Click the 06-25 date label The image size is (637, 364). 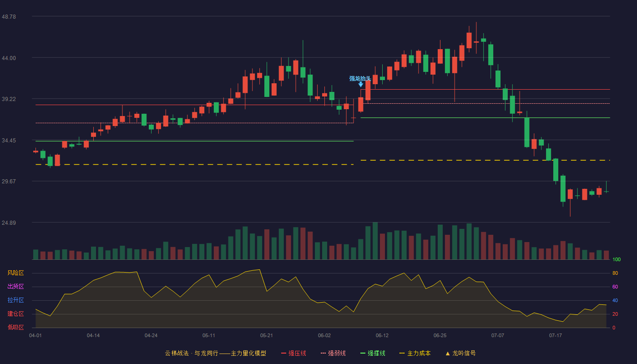coord(440,335)
